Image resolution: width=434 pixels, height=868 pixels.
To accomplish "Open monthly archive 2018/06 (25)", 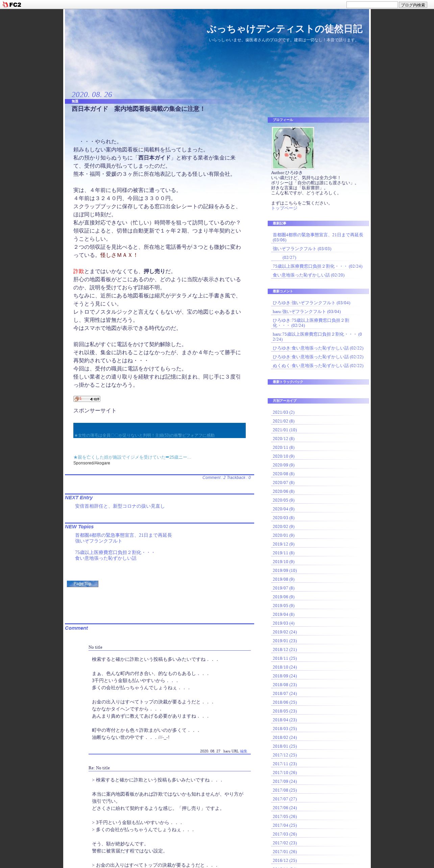I will (x=285, y=702).
